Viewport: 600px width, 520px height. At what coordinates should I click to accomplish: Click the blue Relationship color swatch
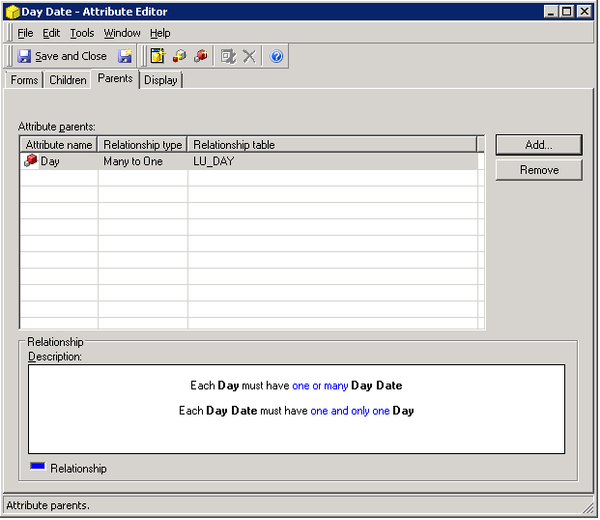click(37, 467)
